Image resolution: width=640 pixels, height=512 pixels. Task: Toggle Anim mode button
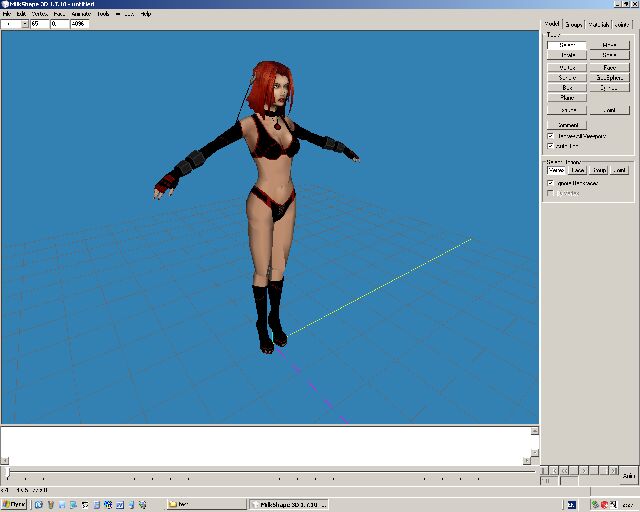tap(628, 477)
